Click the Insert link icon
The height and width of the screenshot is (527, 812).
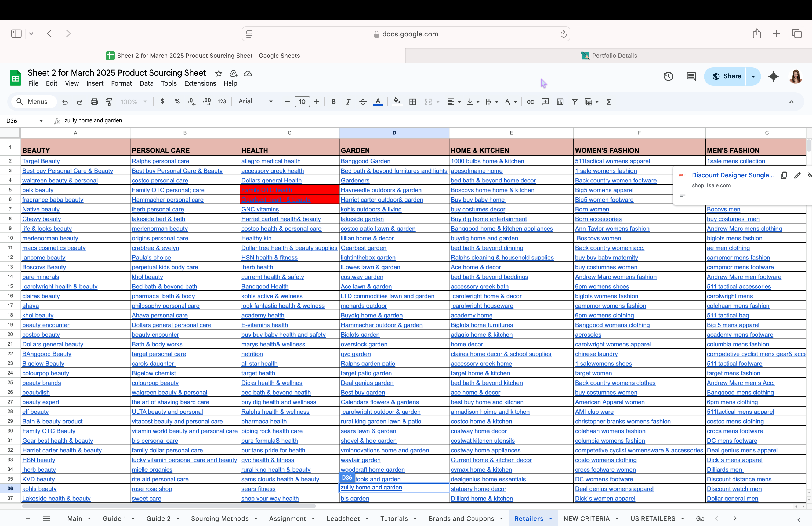coord(530,102)
